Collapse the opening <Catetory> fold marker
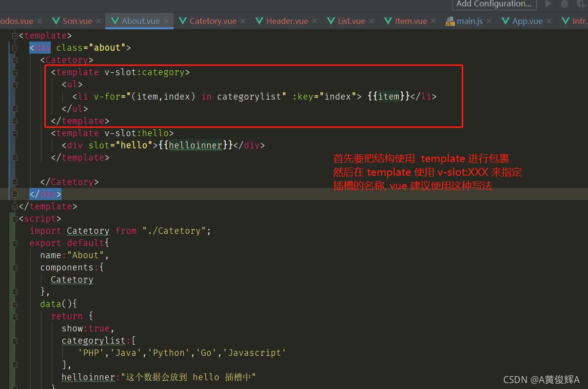This screenshot has width=588, height=389. (15, 60)
